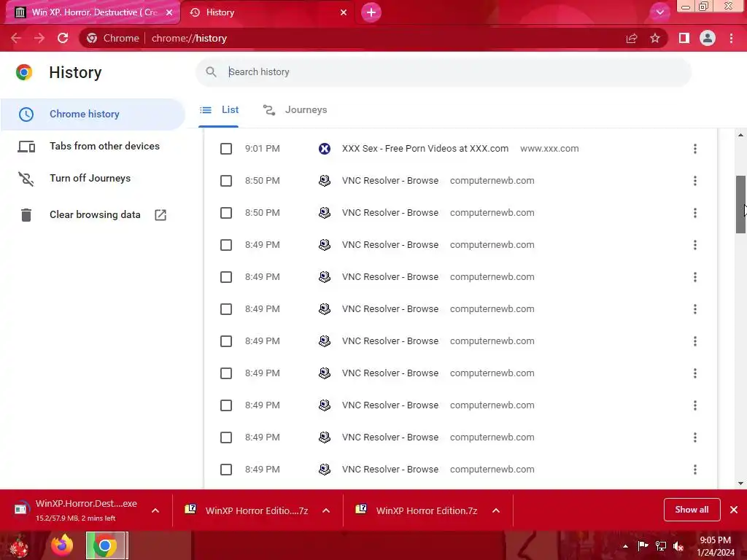This screenshot has height=560, width=747.
Task: Check the third 8:49 PM VNC Resolver entry
Action: click(226, 309)
